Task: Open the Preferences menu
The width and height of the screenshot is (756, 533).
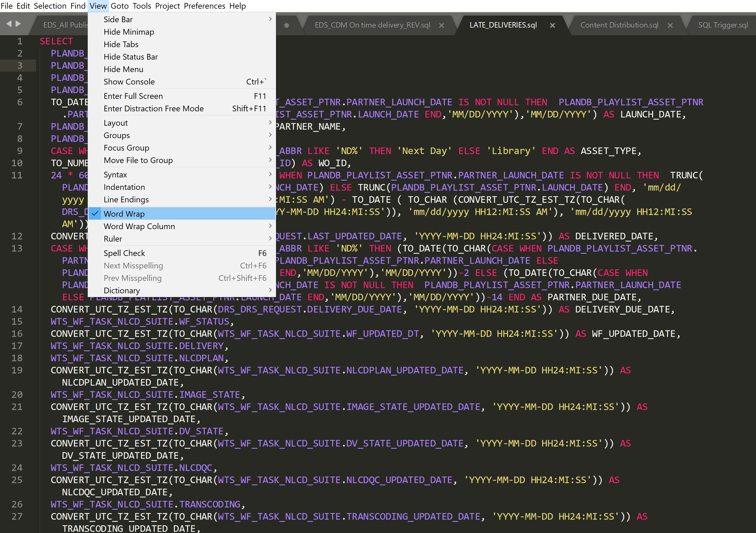Action: tap(204, 6)
